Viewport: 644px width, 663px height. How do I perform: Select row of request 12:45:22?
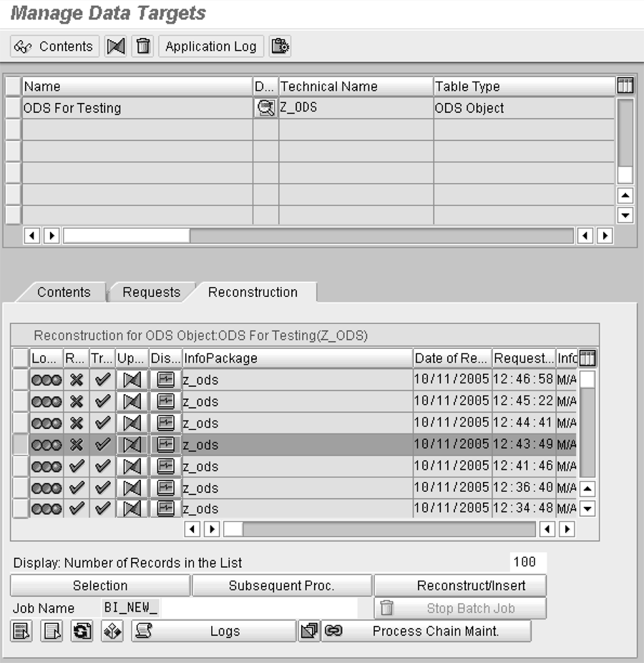click(x=20, y=401)
